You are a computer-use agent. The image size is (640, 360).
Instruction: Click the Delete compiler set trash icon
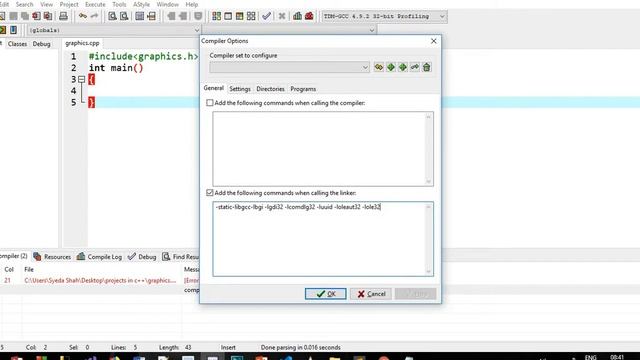[427, 67]
